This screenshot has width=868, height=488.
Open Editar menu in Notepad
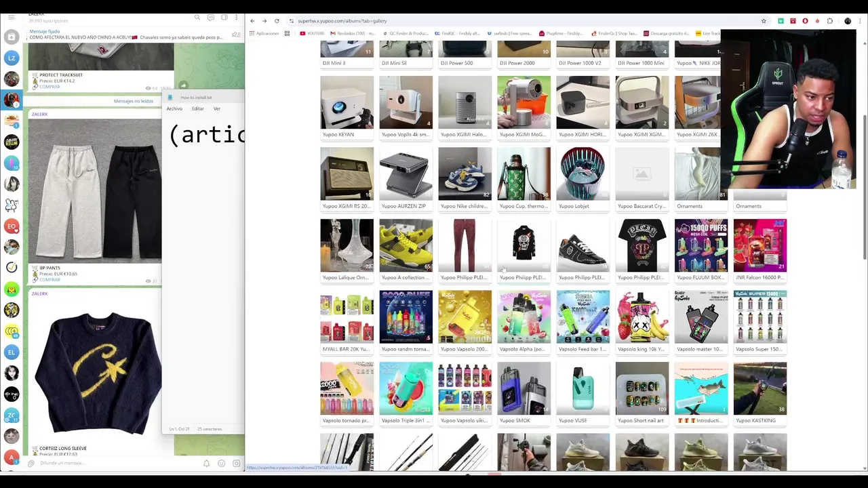pos(197,108)
